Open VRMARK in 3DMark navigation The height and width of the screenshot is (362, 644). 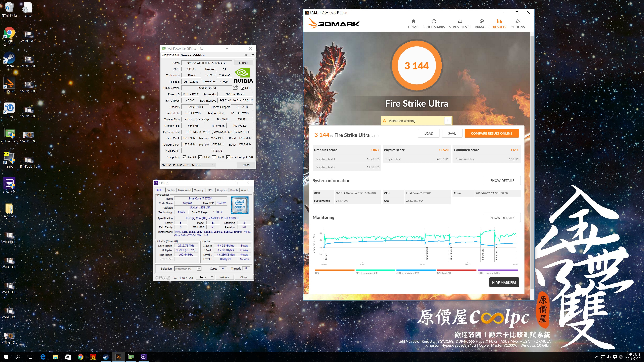tap(481, 24)
